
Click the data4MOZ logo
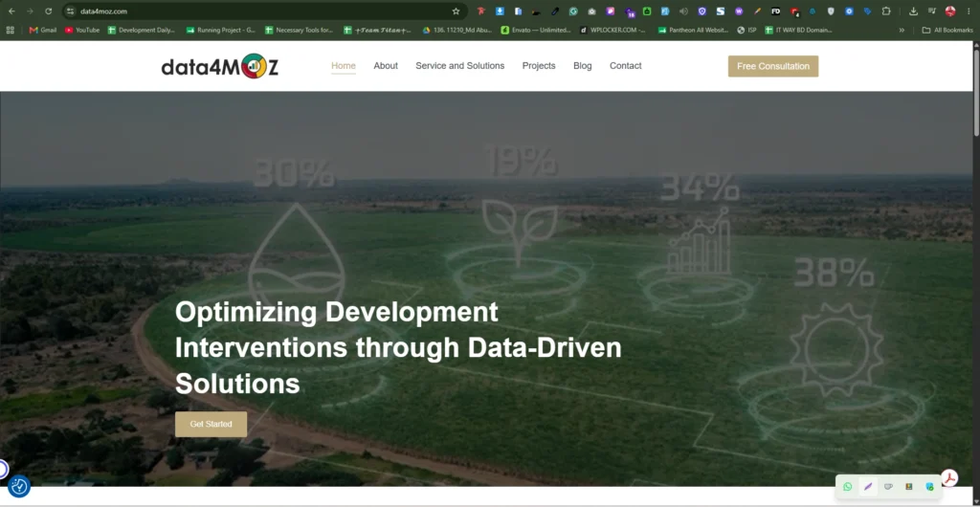[220, 66]
